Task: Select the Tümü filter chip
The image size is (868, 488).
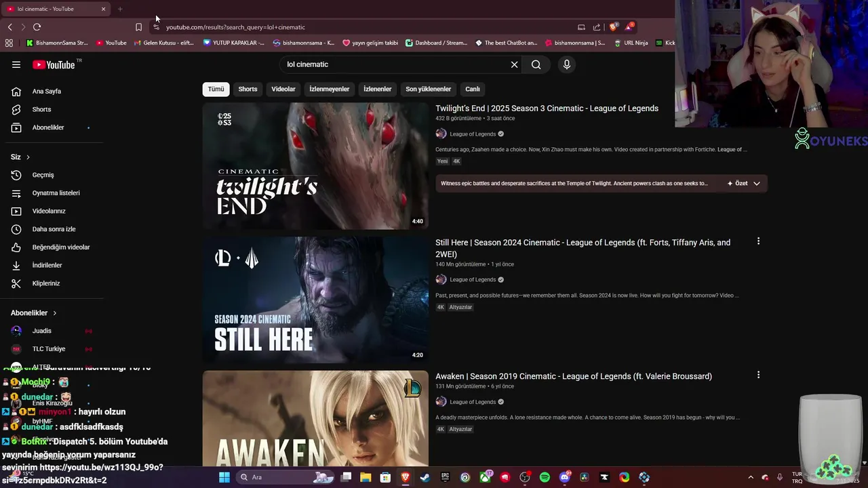Action: 216,89
